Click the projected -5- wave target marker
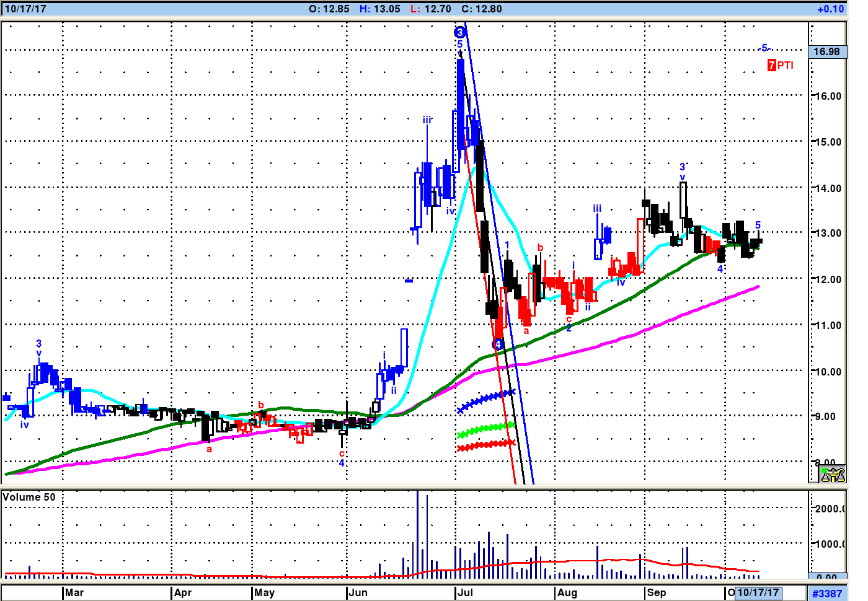The image size is (868, 601). 764,48
